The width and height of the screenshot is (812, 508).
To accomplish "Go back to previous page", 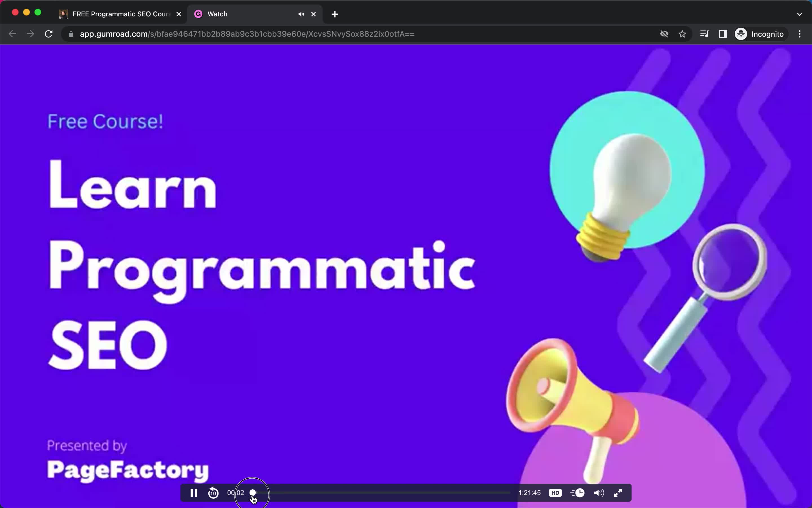I will [12, 34].
